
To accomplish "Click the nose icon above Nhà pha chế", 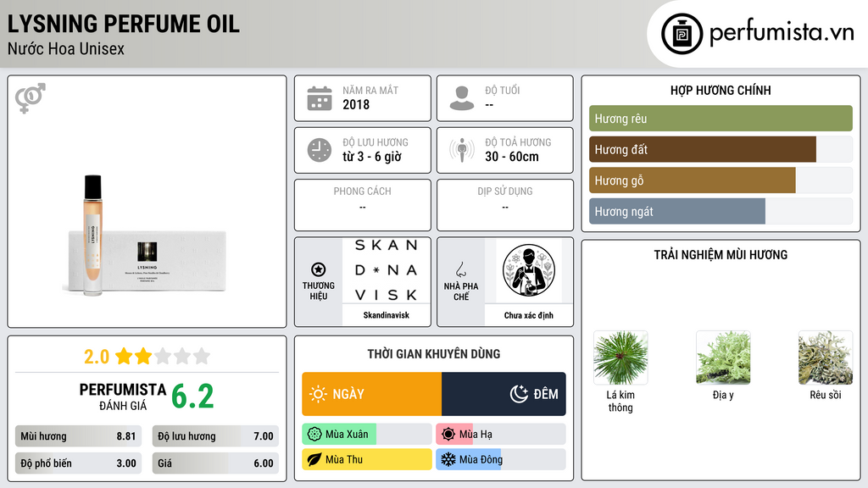I will (460, 269).
